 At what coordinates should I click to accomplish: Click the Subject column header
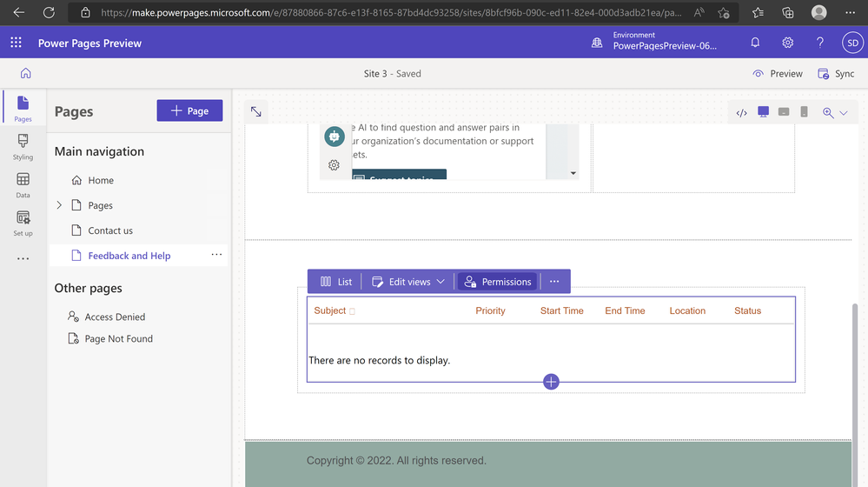[x=330, y=310]
